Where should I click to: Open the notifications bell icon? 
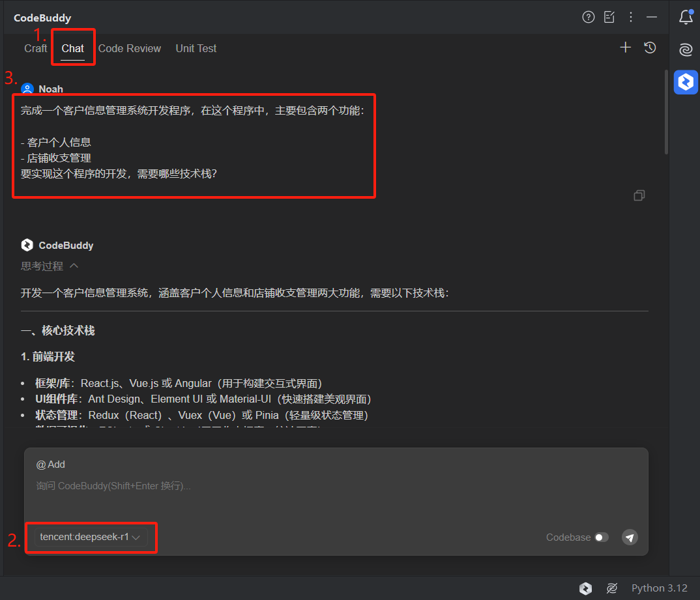coord(686,17)
